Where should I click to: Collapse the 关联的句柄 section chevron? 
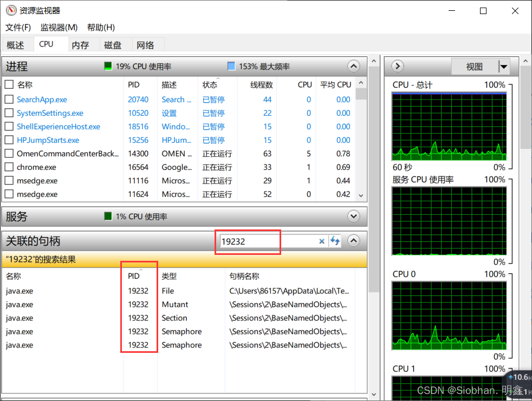(354, 241)
